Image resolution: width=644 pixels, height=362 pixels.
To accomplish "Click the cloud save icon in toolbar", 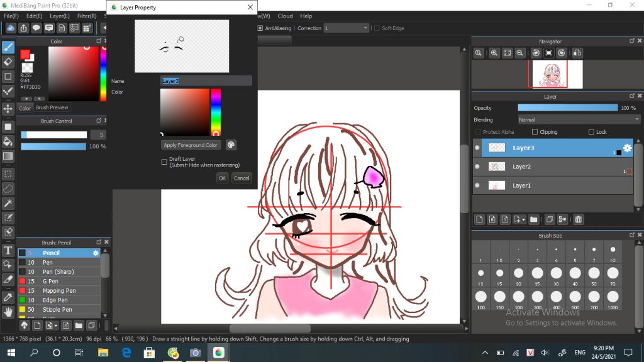I will [11, 28].
